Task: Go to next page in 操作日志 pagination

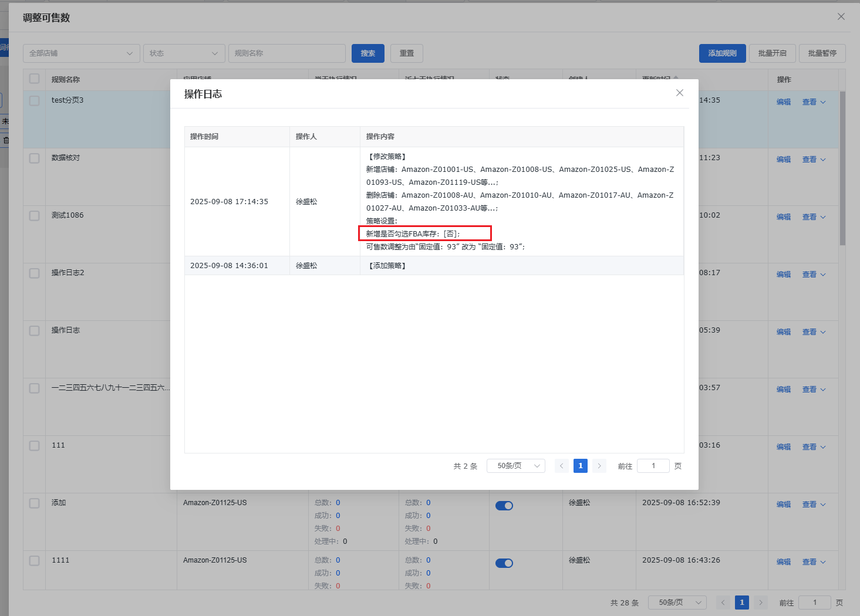Action: 599,466
